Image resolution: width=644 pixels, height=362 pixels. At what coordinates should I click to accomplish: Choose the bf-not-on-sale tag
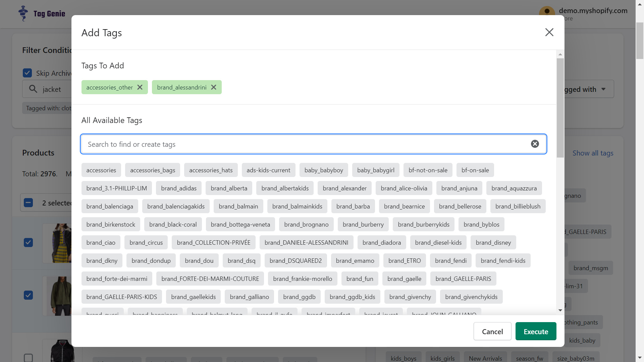(428, 170)
